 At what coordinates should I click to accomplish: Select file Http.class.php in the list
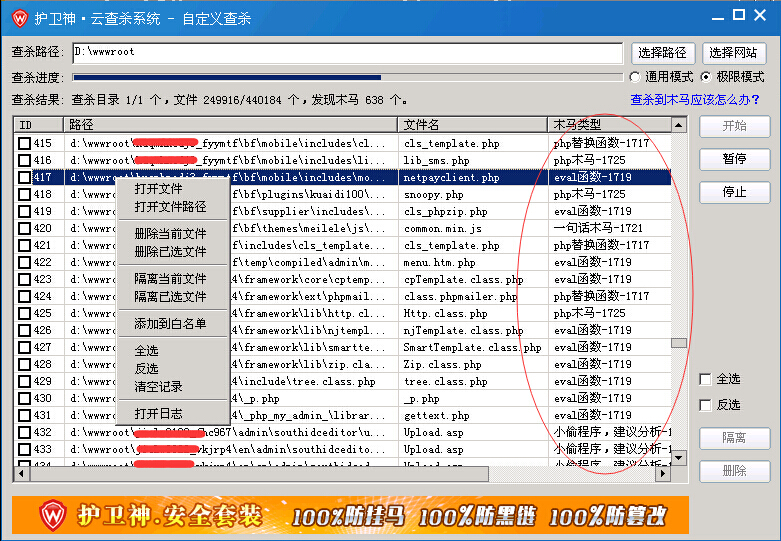[445, 314]
